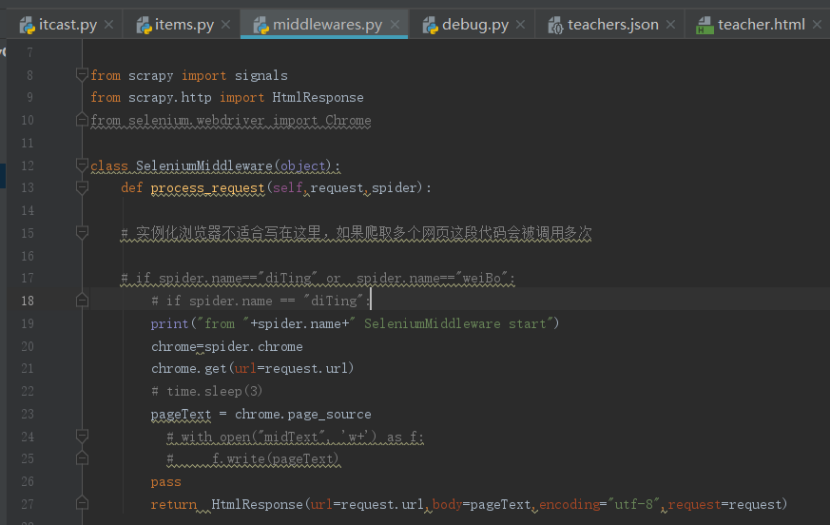Image resolution: width=830 pixels, height=525 pixels.
Task: Click the HTML file icon on teacher.html tab
Action: coord(705,25)
